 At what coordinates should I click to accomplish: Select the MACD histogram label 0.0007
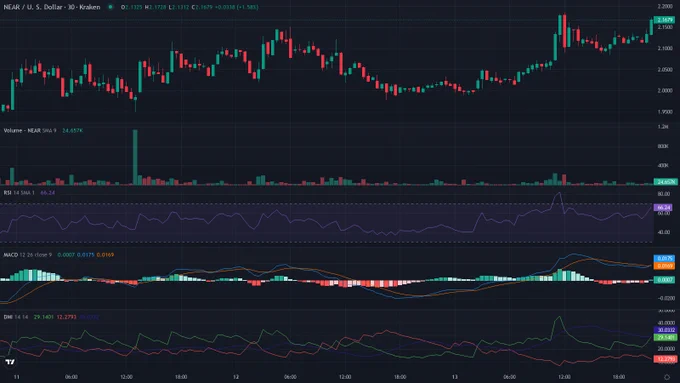(665, 280)
